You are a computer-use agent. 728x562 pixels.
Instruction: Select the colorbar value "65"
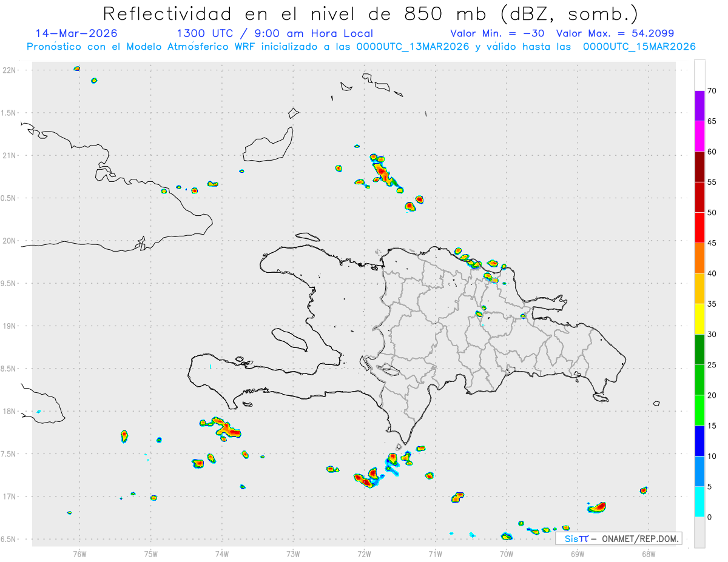tap(712, 121)
